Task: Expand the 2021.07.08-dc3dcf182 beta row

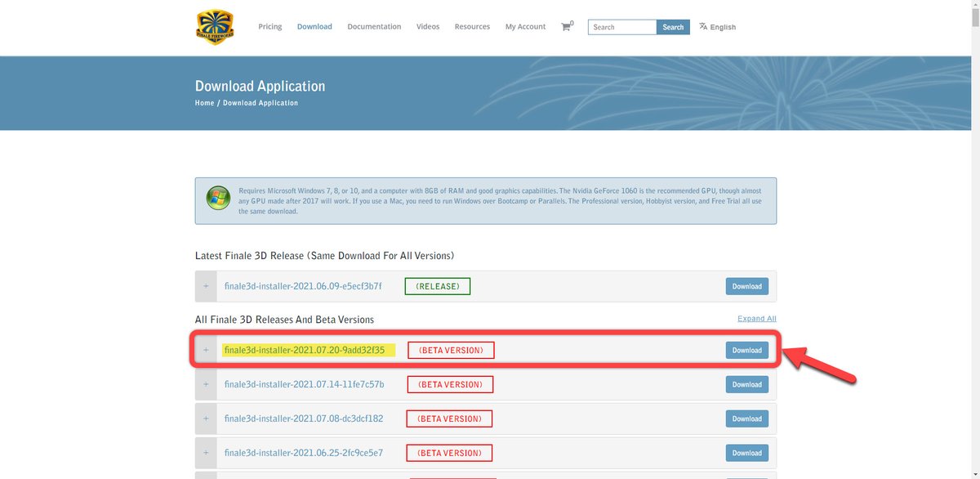Action: [x=206, y=419]
